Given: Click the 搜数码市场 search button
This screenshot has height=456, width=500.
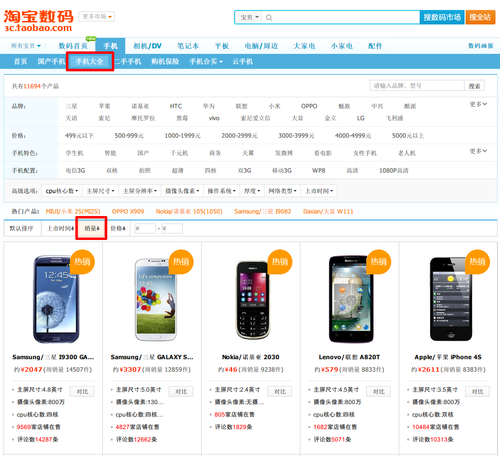Looking at the screenshot, I should point(442,17).
